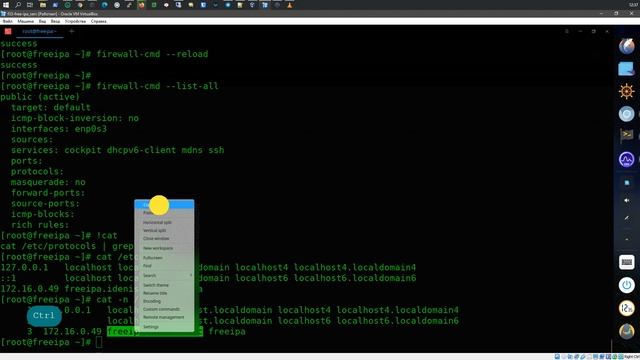
Task: Click 'masquerade: no' line
Action: (x=48, y=182)
